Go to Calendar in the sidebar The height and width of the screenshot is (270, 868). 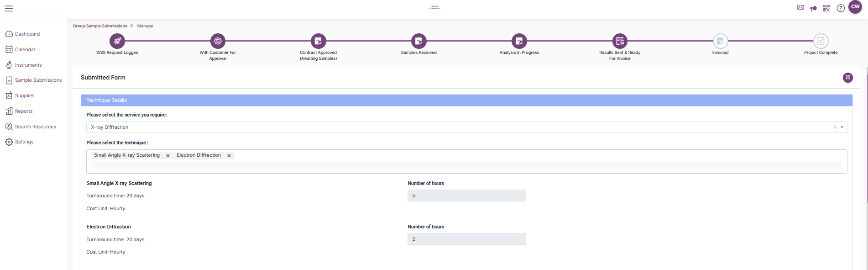pyautogui.click(x=25, y=49)
